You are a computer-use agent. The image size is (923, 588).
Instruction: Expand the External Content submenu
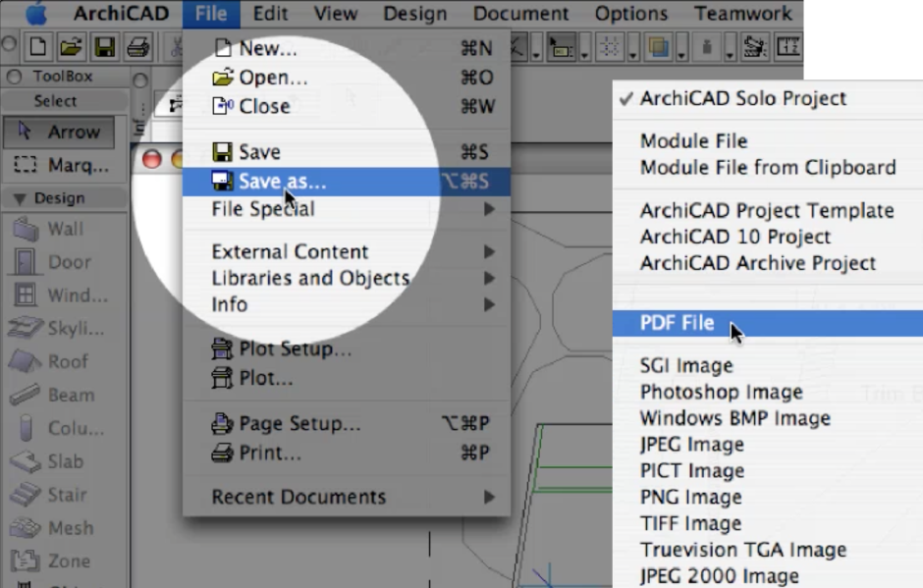pos(346,252)
